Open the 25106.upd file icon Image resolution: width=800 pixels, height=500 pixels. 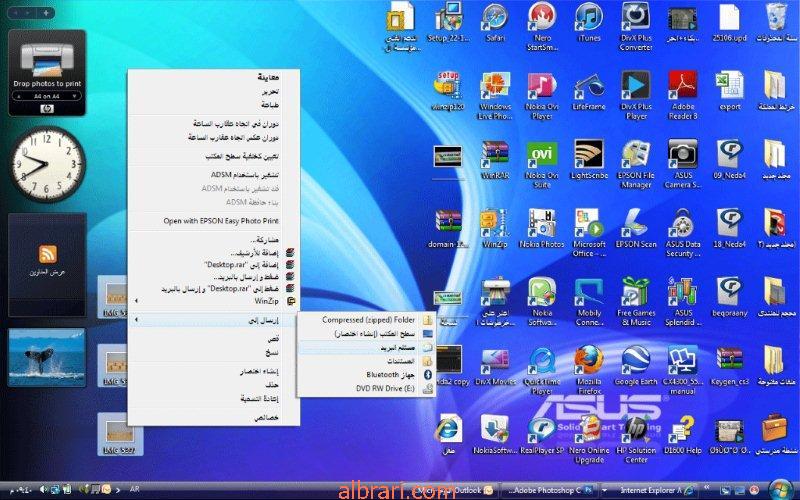pyautogui.click(x=730, y=23)
